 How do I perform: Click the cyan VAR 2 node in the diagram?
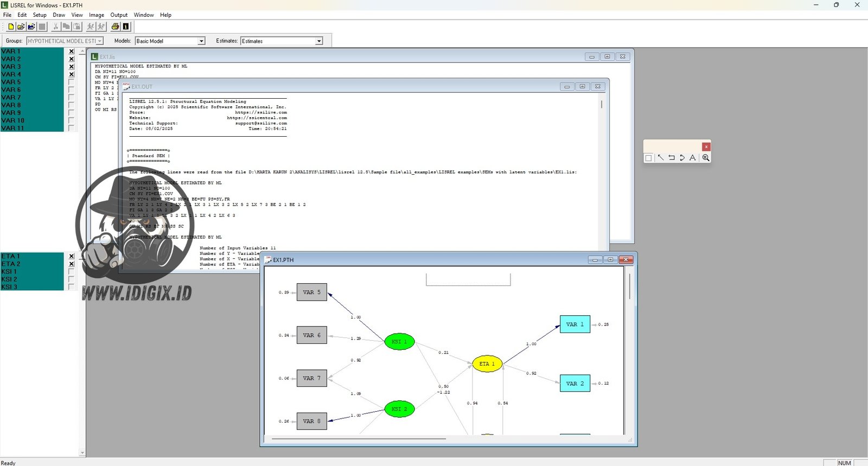[x=575, y=384]
